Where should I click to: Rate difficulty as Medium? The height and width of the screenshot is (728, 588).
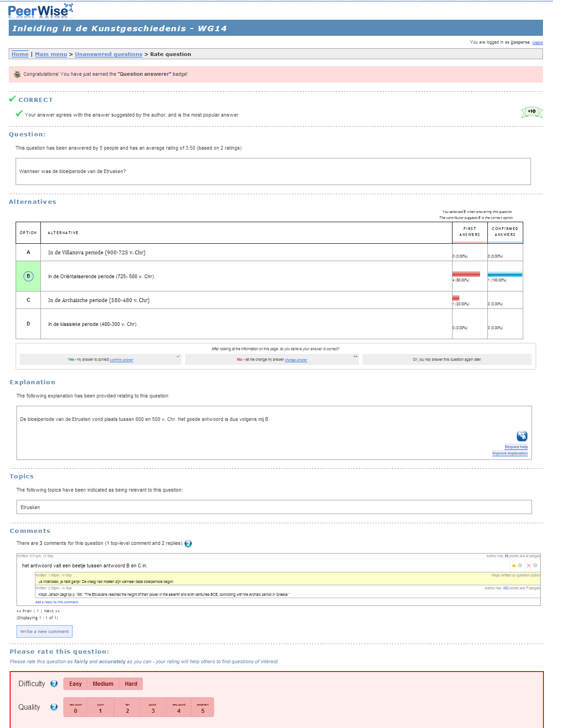(x=103, y=684)
